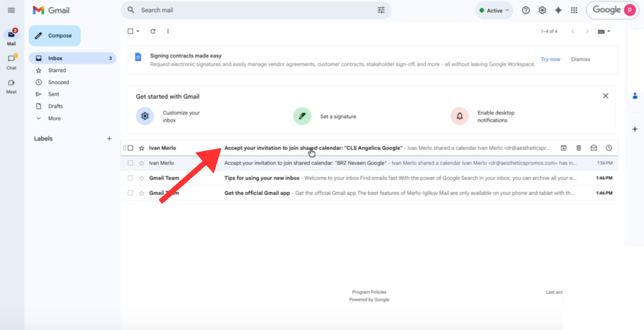
Task: Open Meet in the side rail
Action: (x=11, y=86)
